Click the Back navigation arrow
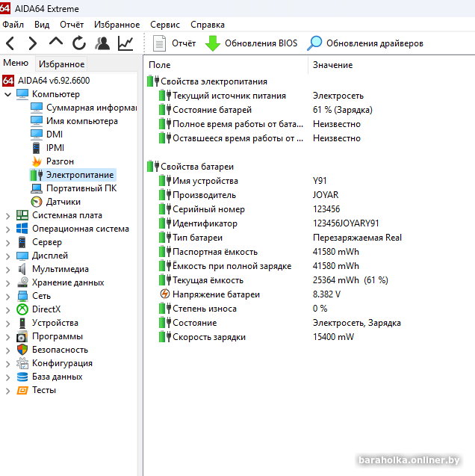This screenshot has height=476, width=475. point(10,43)
